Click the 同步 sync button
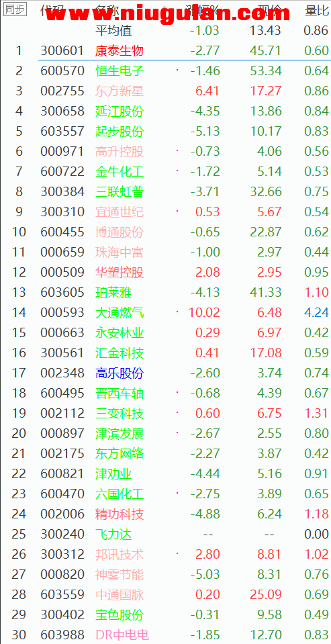 click(15, 10)
